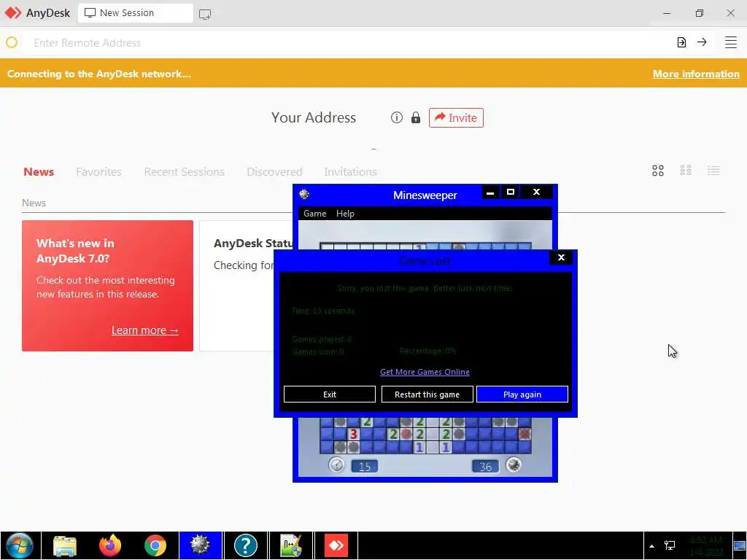Select the New Session tab
Screen dimensions: 747x560
pyautogui.click(x=136, y=13)
